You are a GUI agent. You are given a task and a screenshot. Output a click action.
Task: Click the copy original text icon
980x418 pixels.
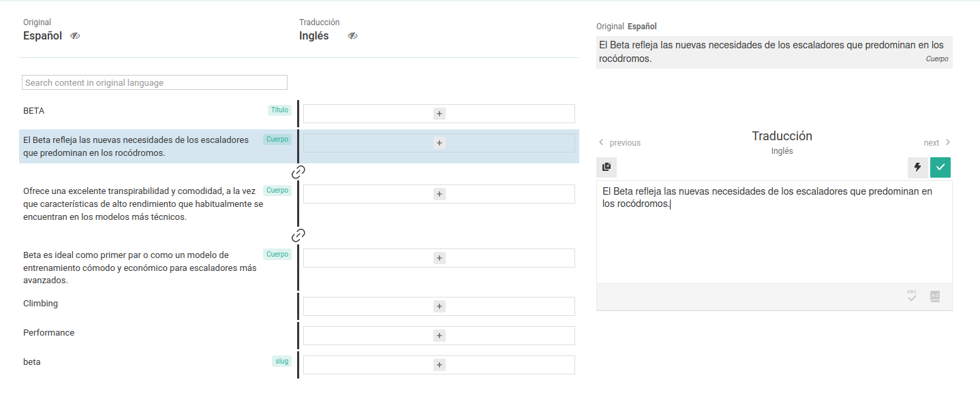[607, 167]
